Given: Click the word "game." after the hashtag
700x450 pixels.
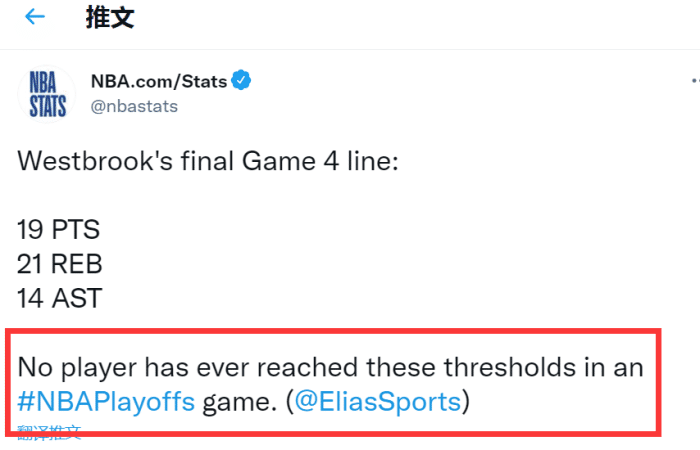Looking at the screenshot, I should tap(240, 403).
